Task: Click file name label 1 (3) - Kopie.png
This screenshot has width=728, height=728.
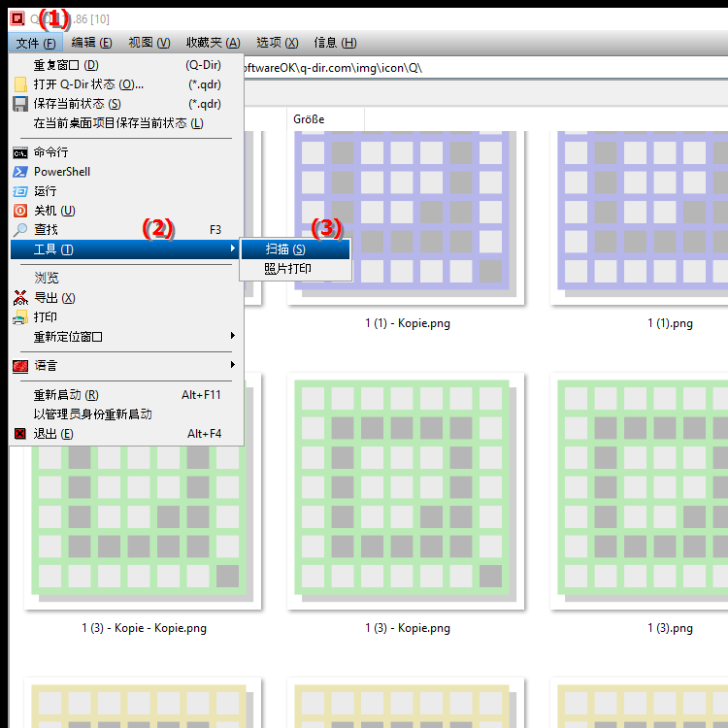Action: [x=408, y=628]
